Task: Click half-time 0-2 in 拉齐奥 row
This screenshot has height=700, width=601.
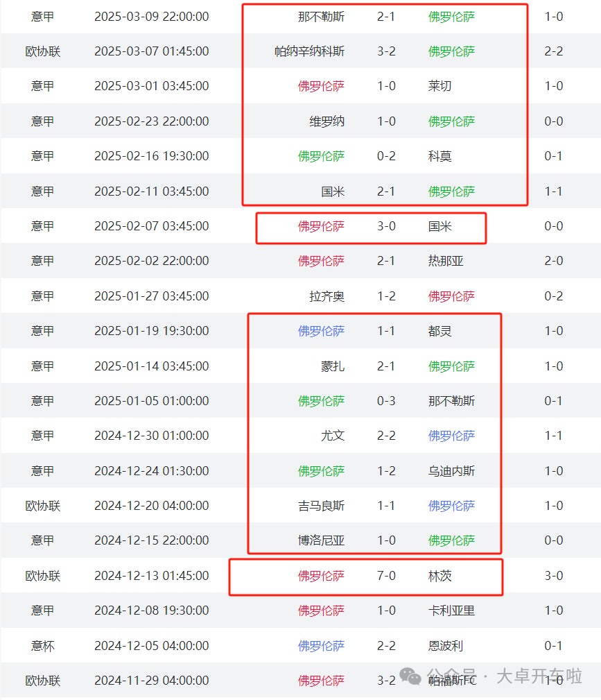Action: 554,296
